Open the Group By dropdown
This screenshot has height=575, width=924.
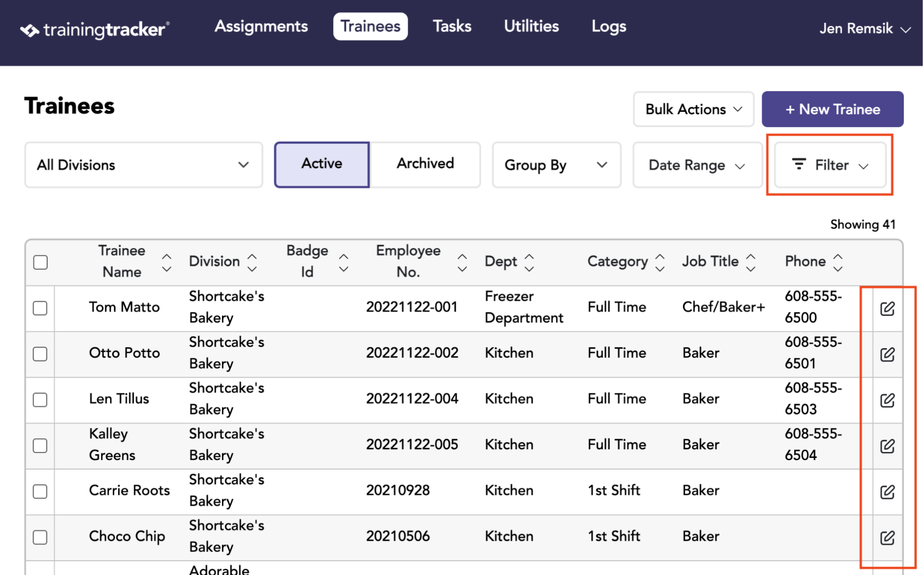556,165
